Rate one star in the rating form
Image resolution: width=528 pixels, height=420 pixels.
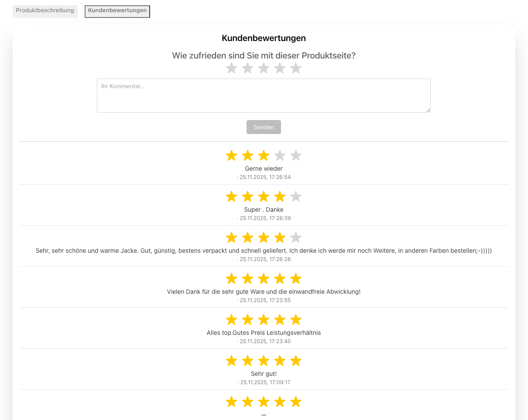tap(231, 68)
